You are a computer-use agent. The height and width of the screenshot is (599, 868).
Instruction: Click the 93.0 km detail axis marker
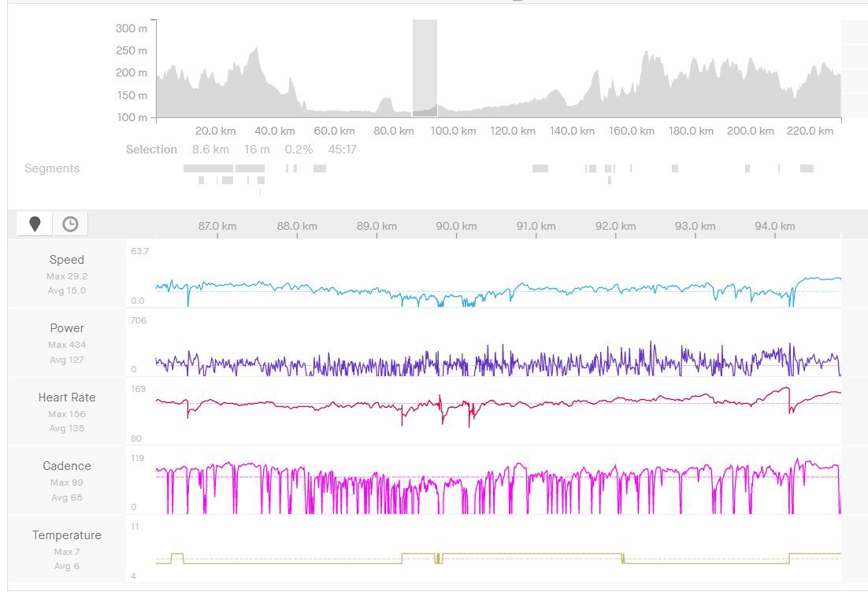(x=696, y=226)
